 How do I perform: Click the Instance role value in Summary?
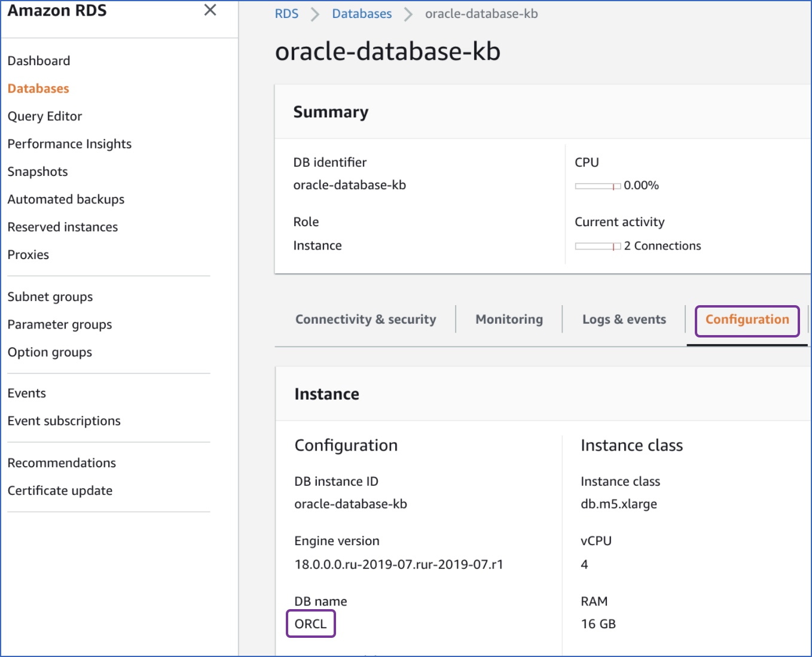tap(318, 245)
